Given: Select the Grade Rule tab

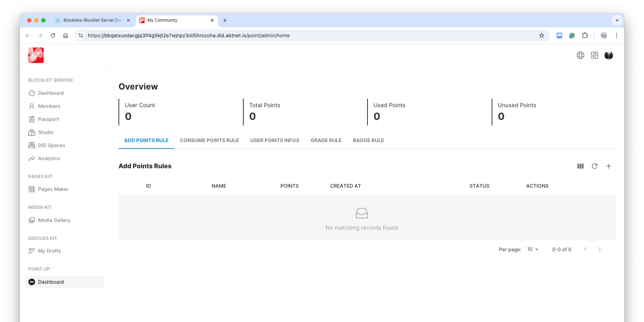Looking at the screenshot, I should [326, 141].
